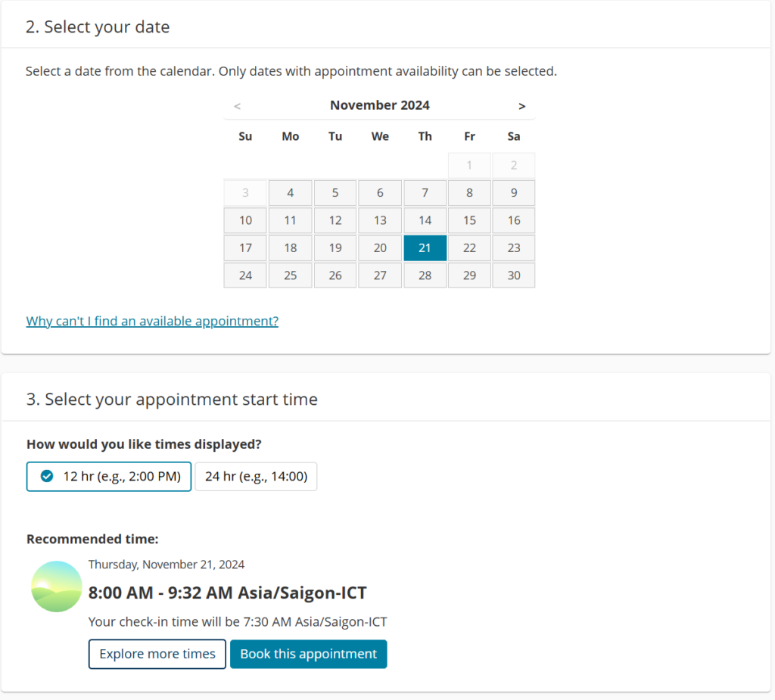
Task: Click the November 2024 month header
Action: [x=379, y=105]
